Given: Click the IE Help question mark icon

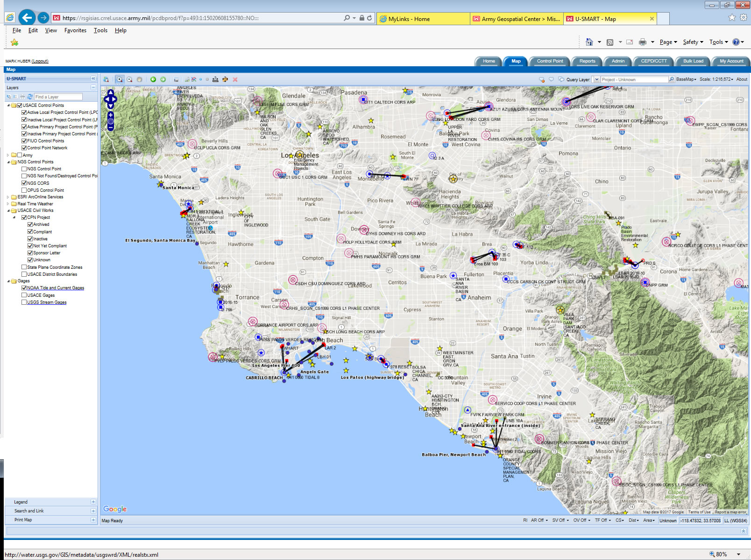Looking at the screenshot, I should [x=736, y=42].
